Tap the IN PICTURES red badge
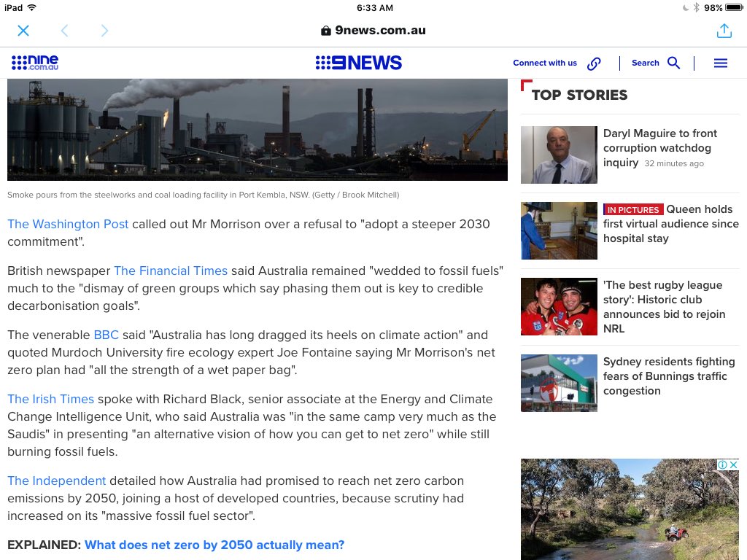 (633, 209)
